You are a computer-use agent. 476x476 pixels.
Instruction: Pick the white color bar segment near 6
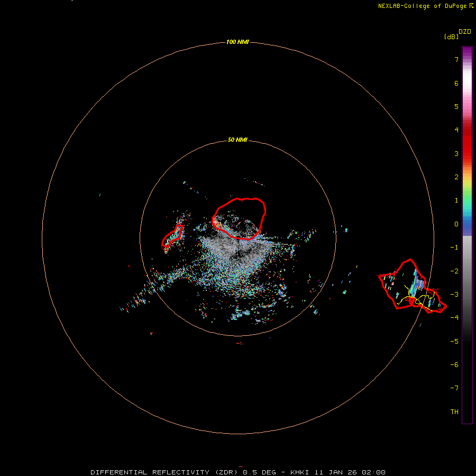[467, 79]
